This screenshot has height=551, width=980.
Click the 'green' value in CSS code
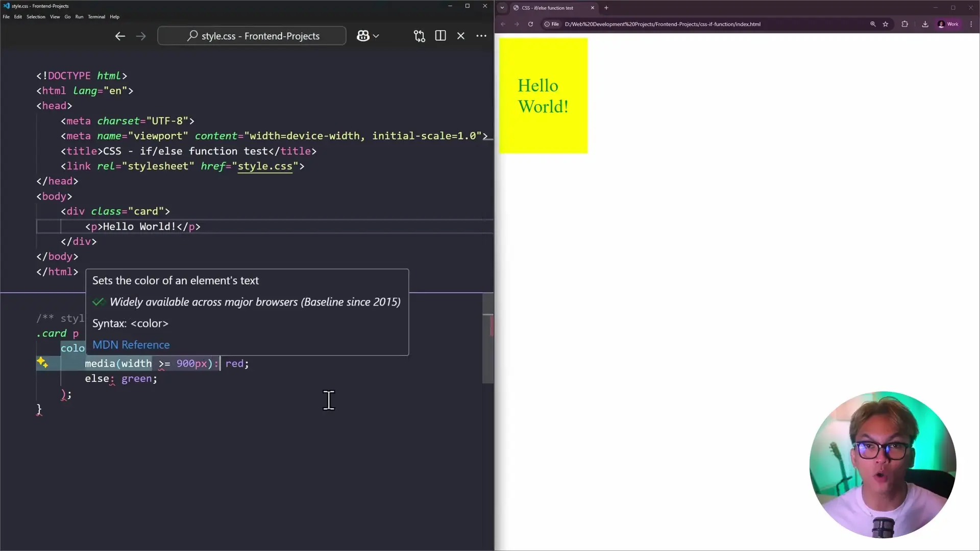click(136, 379)
